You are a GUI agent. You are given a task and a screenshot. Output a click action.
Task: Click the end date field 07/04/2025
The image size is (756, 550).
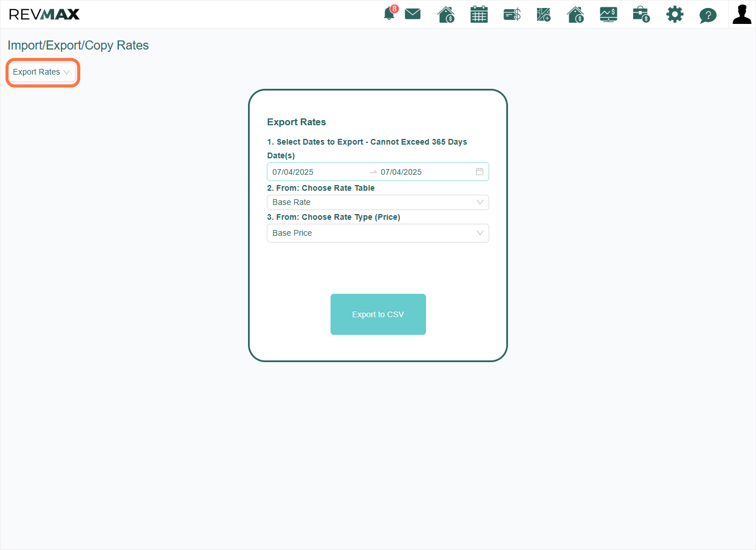click(426, 172)
